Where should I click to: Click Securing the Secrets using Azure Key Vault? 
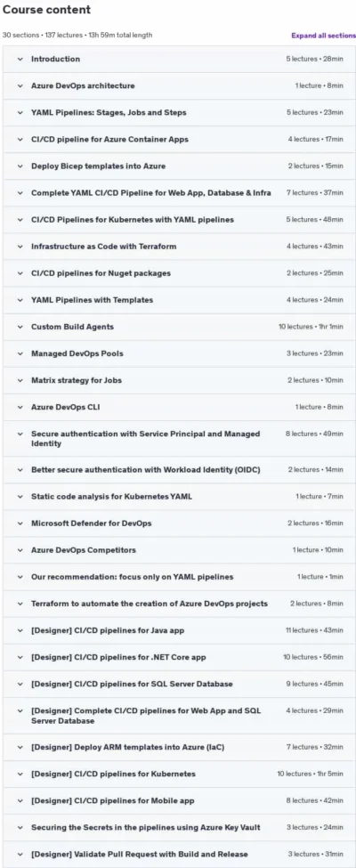tap(146, 828)
